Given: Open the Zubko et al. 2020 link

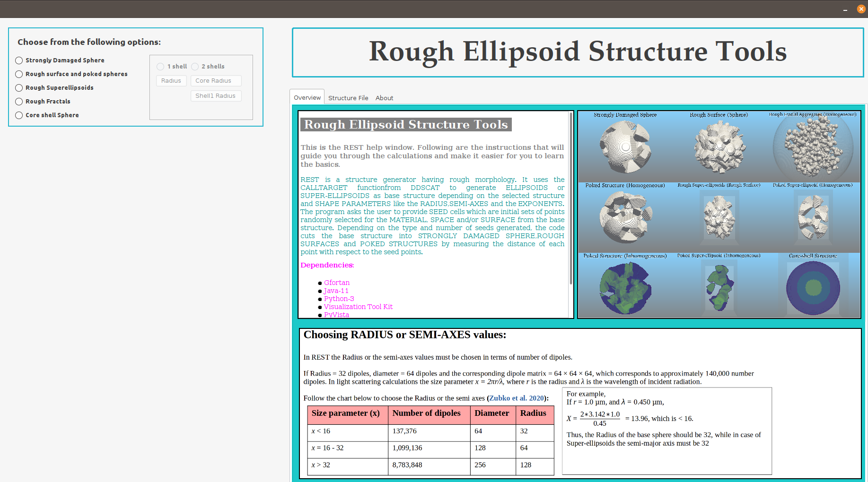Looking at the screenshot, I should tap(517, 398).
